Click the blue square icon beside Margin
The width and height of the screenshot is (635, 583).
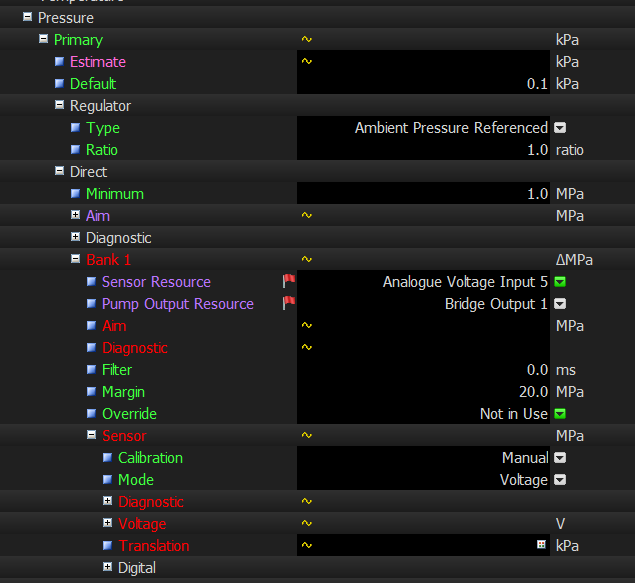click(92, 391)
